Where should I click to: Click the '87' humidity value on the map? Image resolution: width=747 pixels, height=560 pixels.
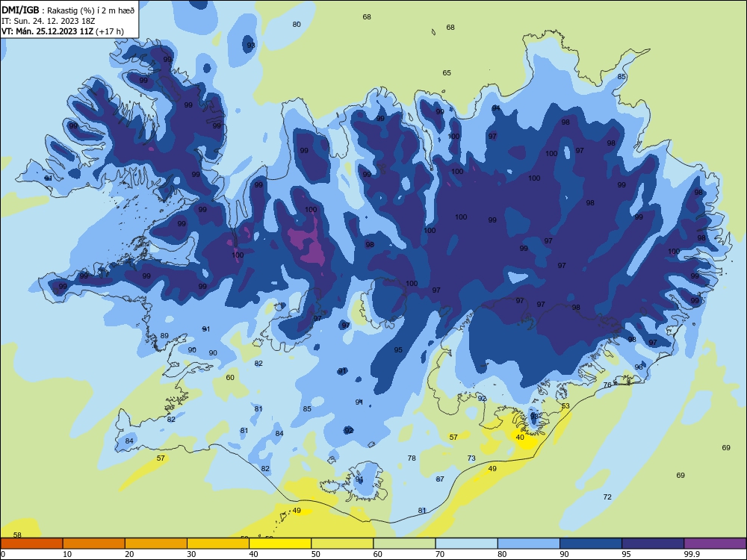(x=440, y=479)
